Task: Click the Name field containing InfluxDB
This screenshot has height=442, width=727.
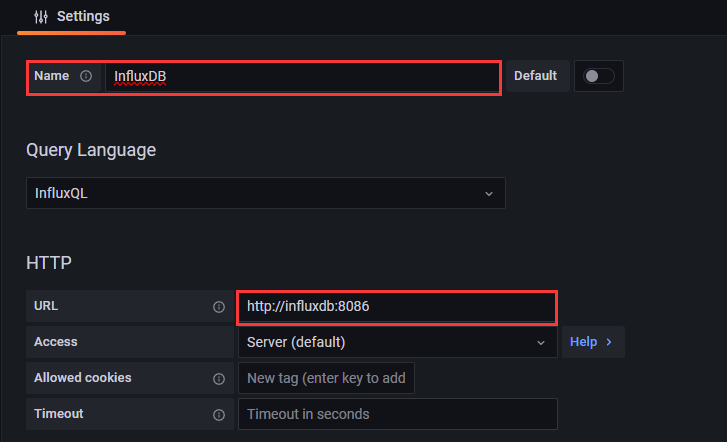Action: 300,77
